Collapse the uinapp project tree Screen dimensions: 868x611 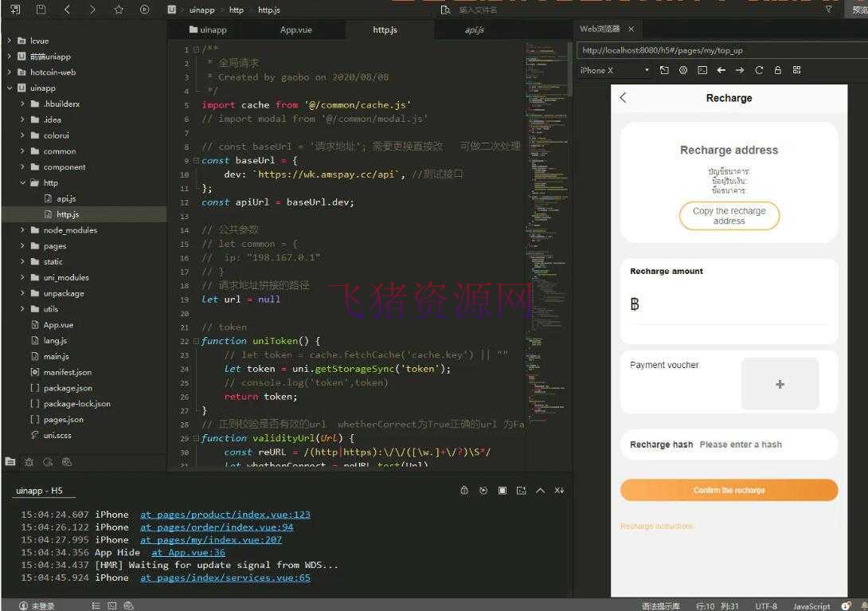point(9,88)
